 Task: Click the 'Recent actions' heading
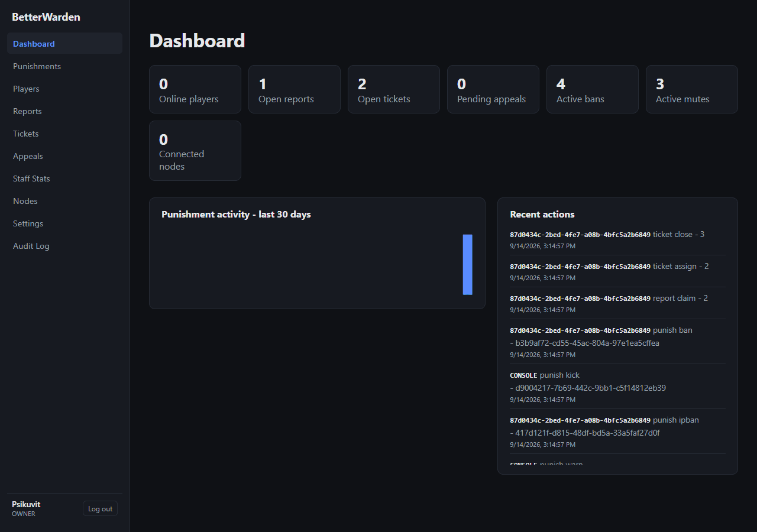click(x=542, y=215)
